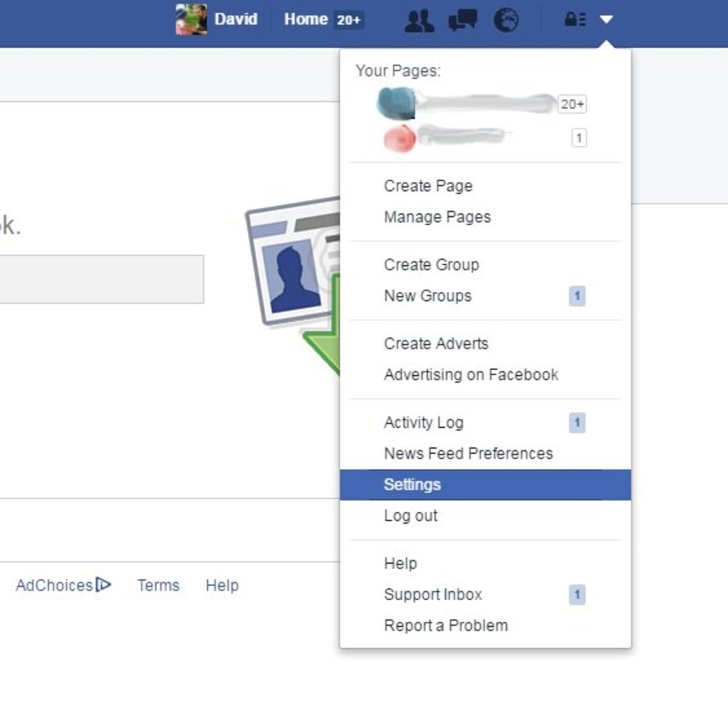Go to the Home feed

coord(306,19)
